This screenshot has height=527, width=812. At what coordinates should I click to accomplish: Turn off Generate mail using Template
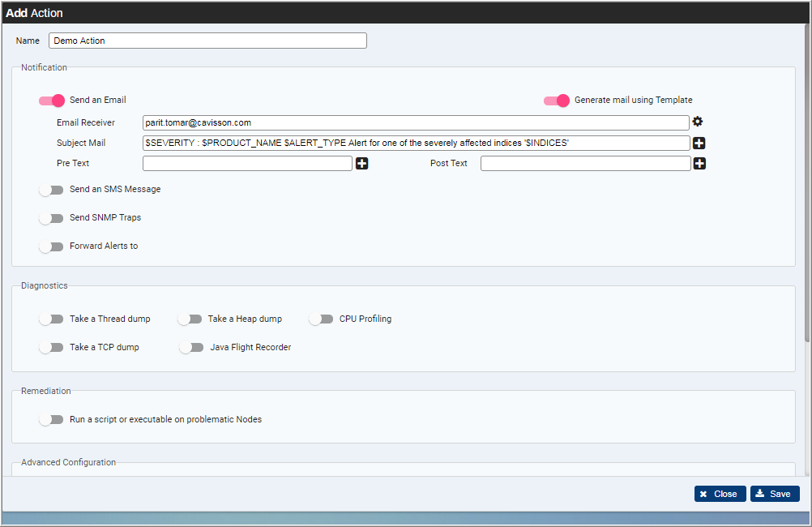pyautogui.click(x=557, y=100)
